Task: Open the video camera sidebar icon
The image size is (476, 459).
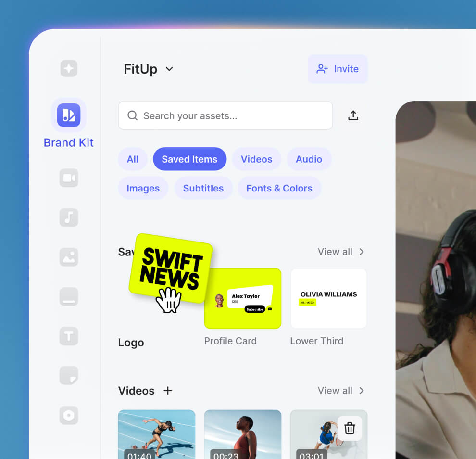Action: 69,178
